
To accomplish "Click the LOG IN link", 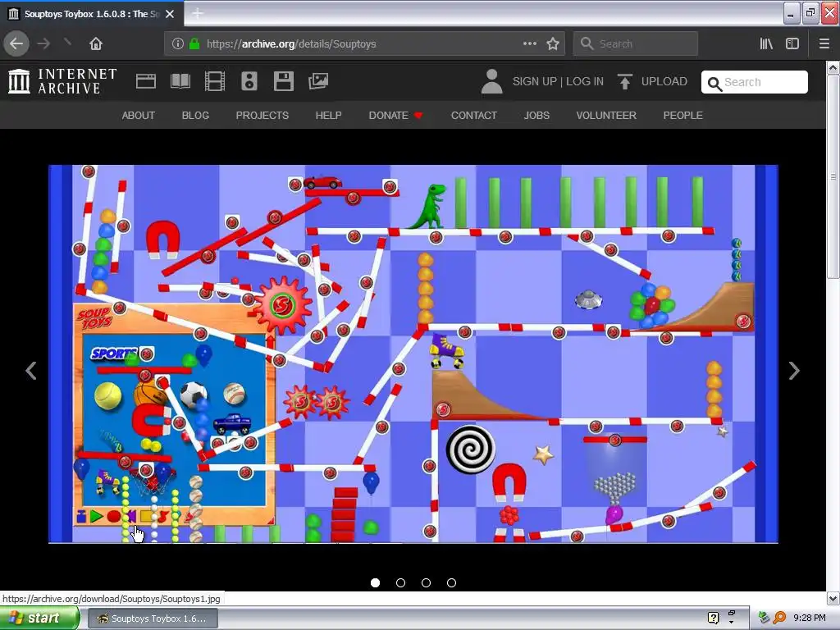I will (584, 81).
